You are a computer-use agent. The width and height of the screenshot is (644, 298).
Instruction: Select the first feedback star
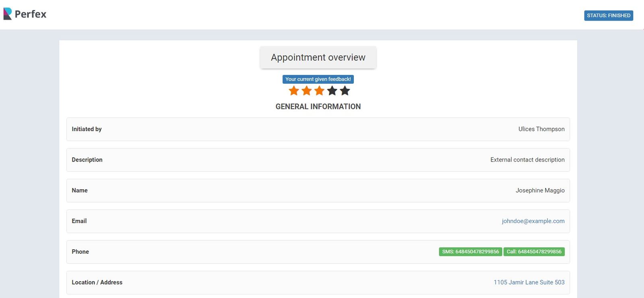294,91
